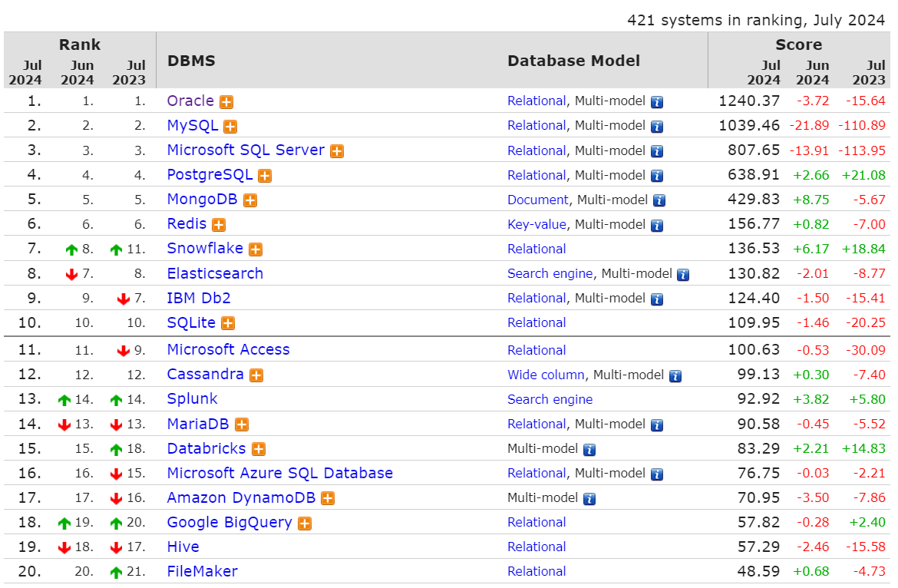
Task: Click the orange plus icon beside Oracle
Action: (x=226, y=102)
